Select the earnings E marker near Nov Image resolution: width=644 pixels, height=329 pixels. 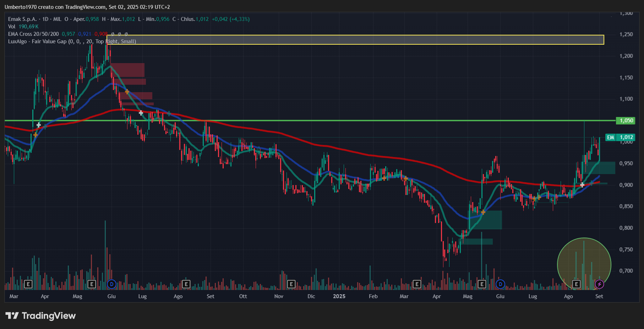(291, 284)
